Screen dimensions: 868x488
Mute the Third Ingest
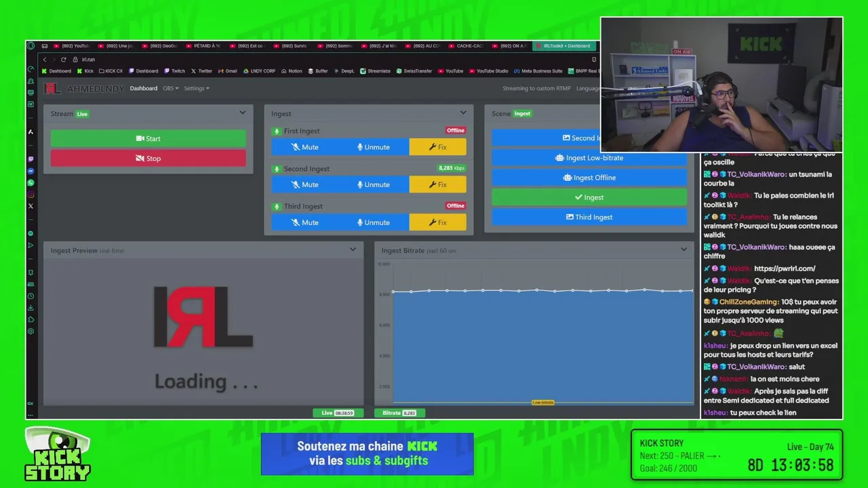pos(306,222)
